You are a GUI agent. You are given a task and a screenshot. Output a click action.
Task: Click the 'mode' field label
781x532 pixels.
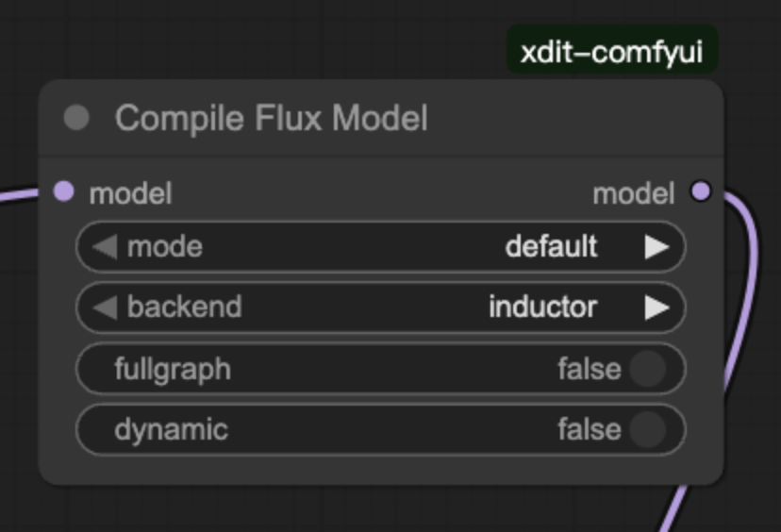click(x=164, y=247)
